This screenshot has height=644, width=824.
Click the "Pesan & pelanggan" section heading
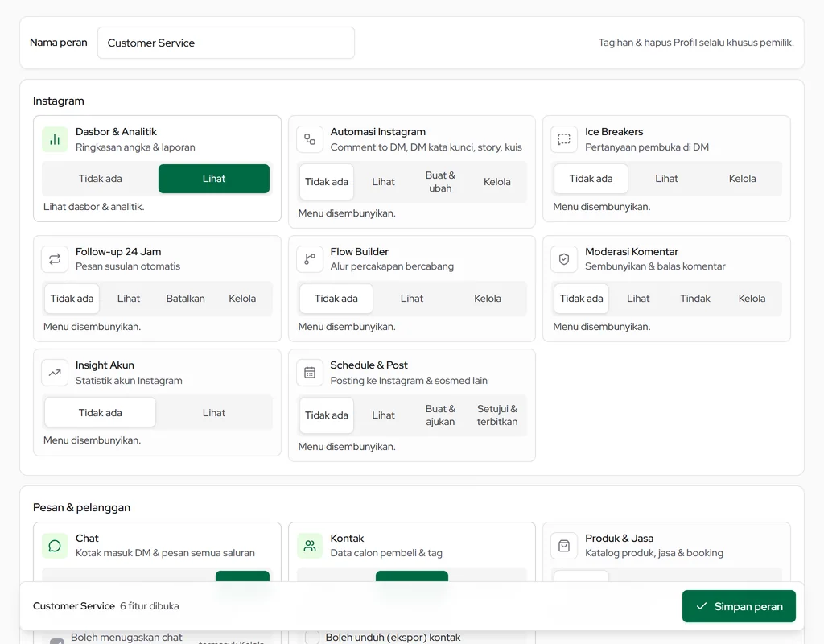(x=81, y=507)
